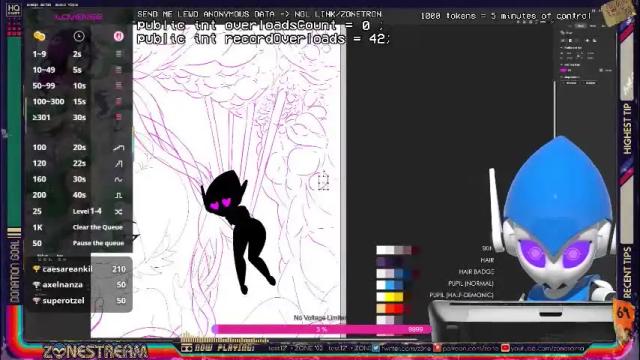Click the ramp pattern icon beside 20s

point(118,148)
